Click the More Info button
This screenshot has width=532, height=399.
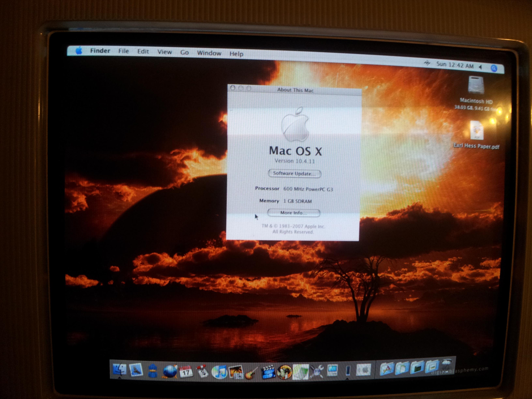[x=293, y=213]
